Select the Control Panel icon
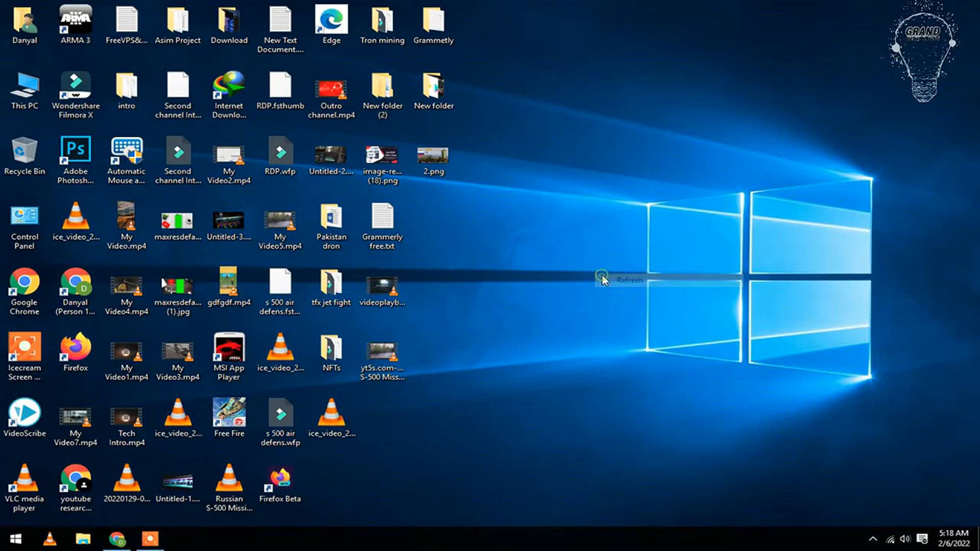 24,226
